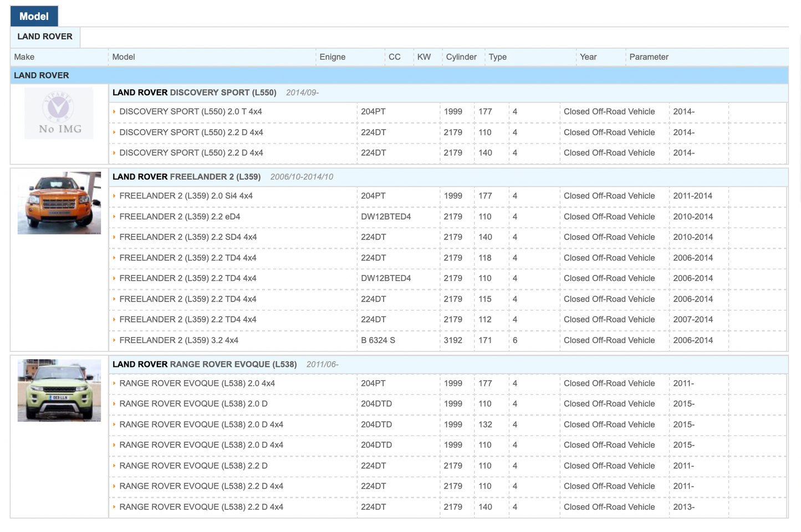Open DISCOVERY SPORT 2.2 D 4x4 110 KW row
801x532 pixels.
click(191, 132)
